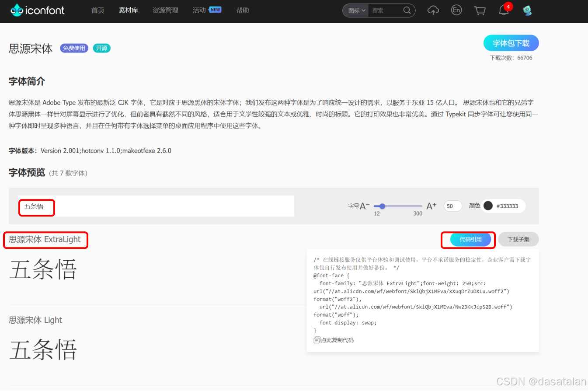
Task: Increase font size with A+ icon
Action: 431,206
